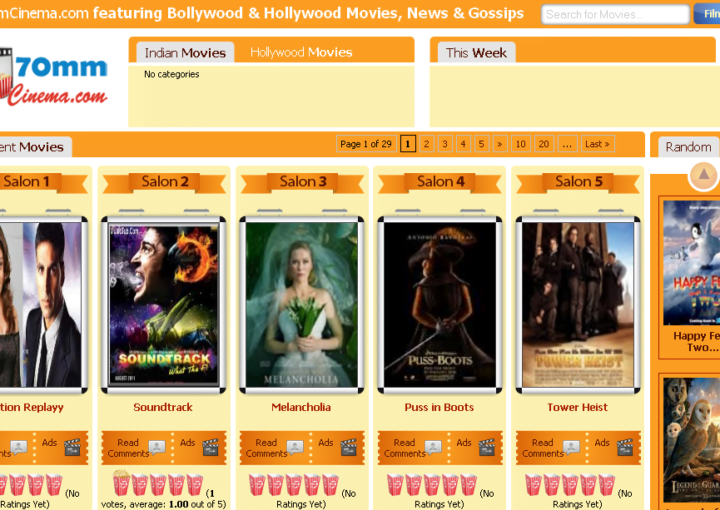Click Puss in Boots' Ads clapperboard icon
The width and height of the screenshot is (720, 510).
click(486, 447)
